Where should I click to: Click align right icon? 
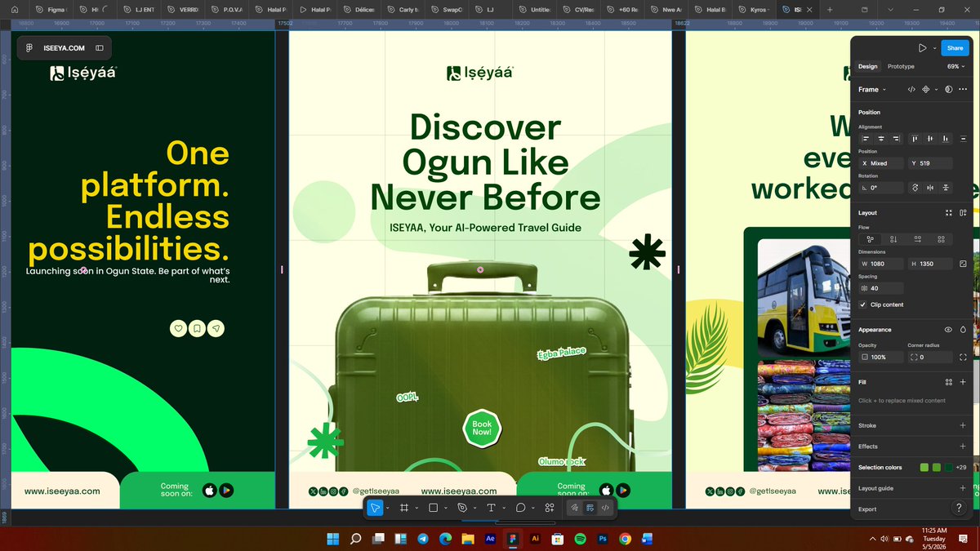(896, 139)
